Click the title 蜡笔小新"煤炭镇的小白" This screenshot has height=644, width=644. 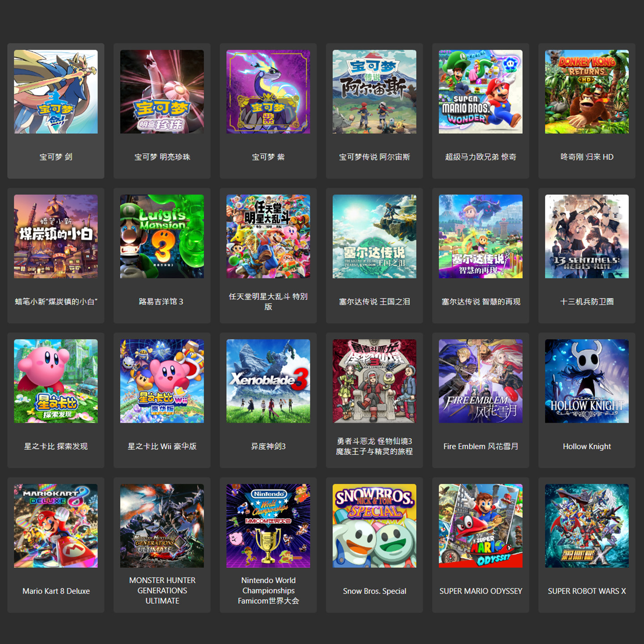[x=56, y=302]
